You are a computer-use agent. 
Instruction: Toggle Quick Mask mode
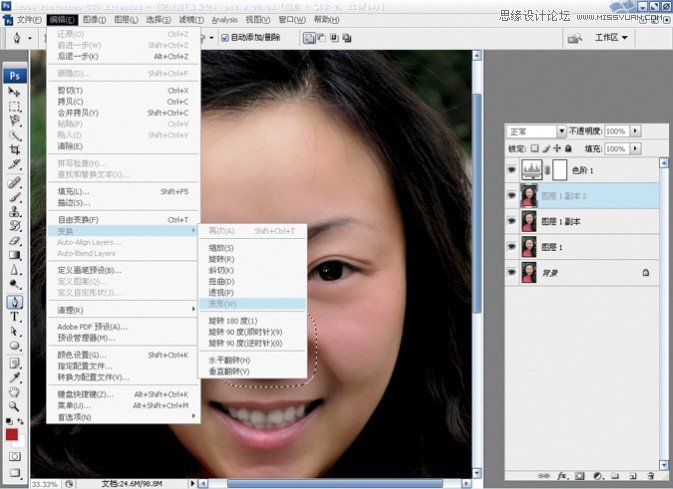click(x=15, y=456)
